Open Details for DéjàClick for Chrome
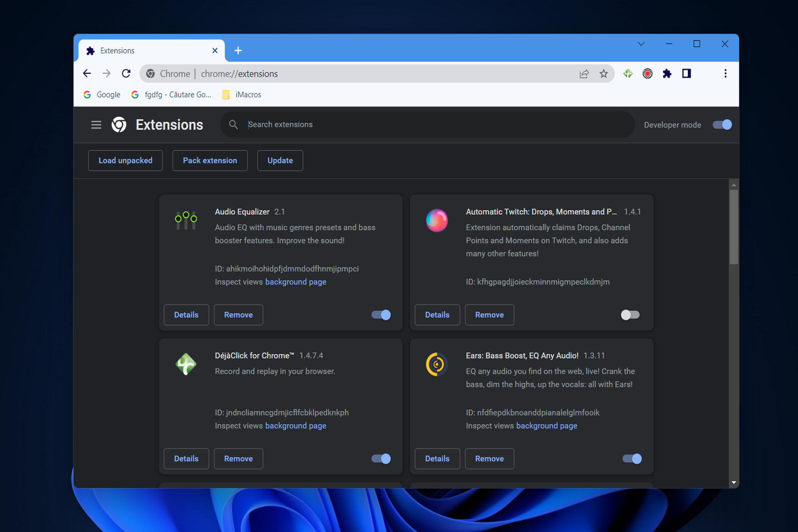The image size is (798, 532). (186, 459)
